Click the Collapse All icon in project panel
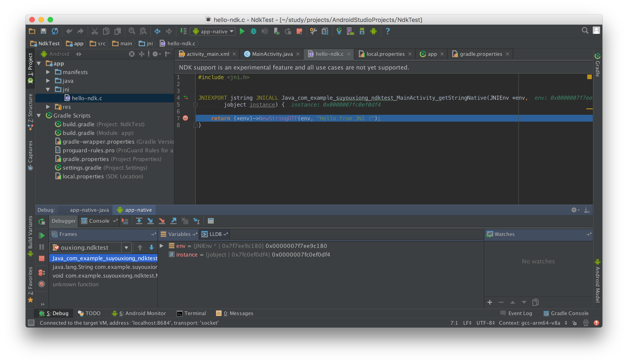The height and width of the screenshot is (364, 628). [x=141, y=54]
